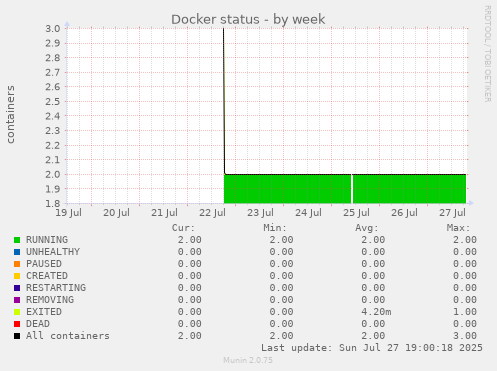497x371 pixels.
Task: Select the Docker status - by week title
Action: point(248,19)
